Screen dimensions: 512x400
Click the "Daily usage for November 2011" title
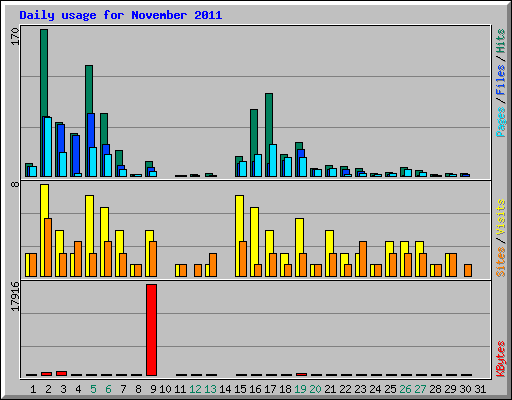pos(121,16)
